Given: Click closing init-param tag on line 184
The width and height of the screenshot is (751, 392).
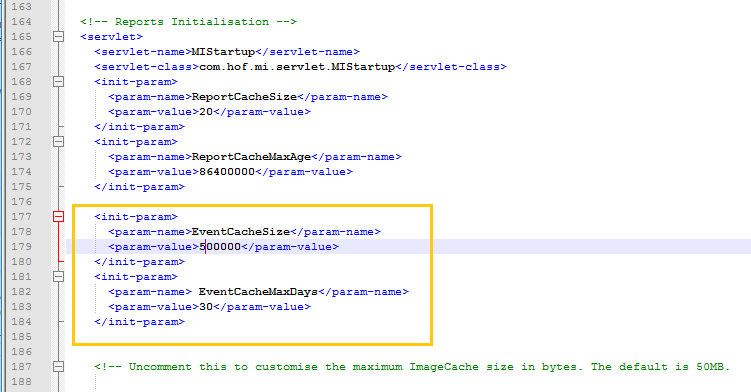Looking at the screenshot, I should [x=139, y=322].
